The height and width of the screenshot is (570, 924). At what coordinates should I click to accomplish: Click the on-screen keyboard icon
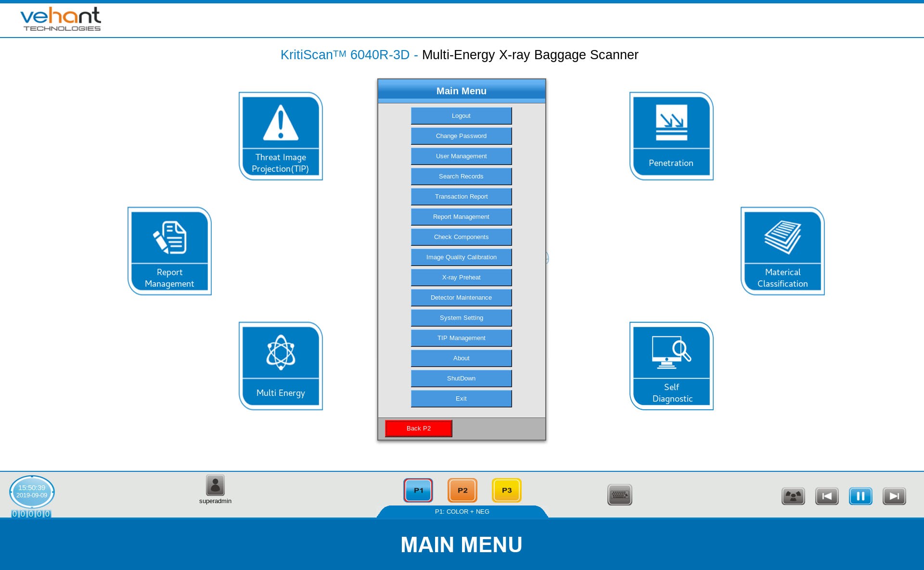click(619, 495)
